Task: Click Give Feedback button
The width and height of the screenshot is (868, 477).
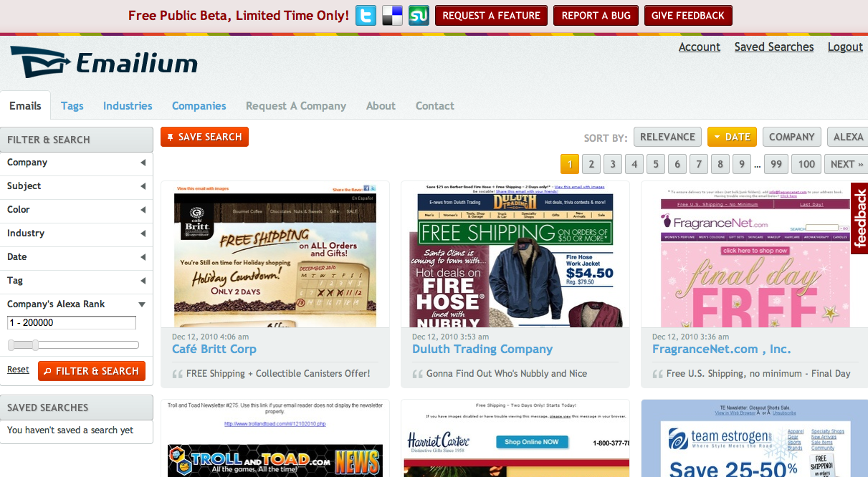Action: 688,16
